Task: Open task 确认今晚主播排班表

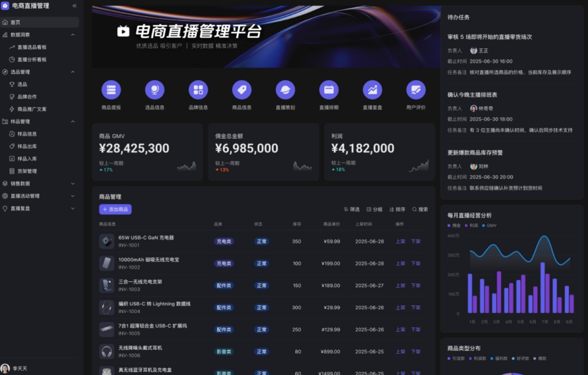Action: click(x=472, y=95)
